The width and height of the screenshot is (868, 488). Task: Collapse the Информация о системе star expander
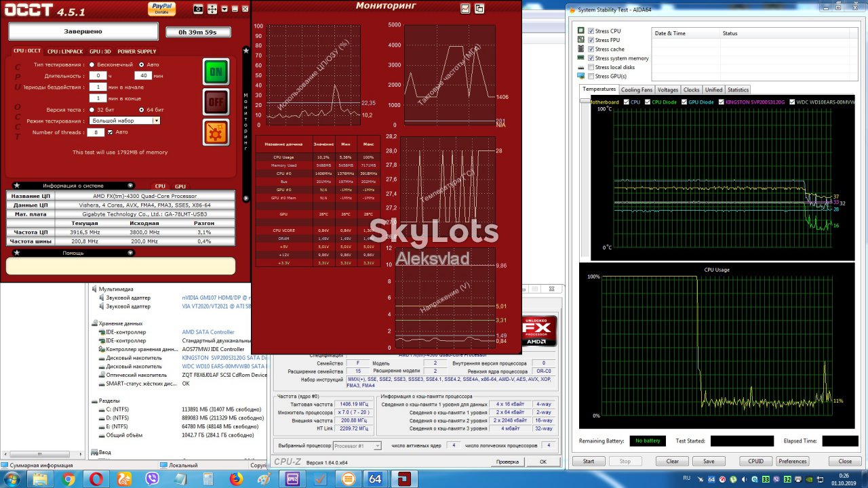(x=16, y=185)
